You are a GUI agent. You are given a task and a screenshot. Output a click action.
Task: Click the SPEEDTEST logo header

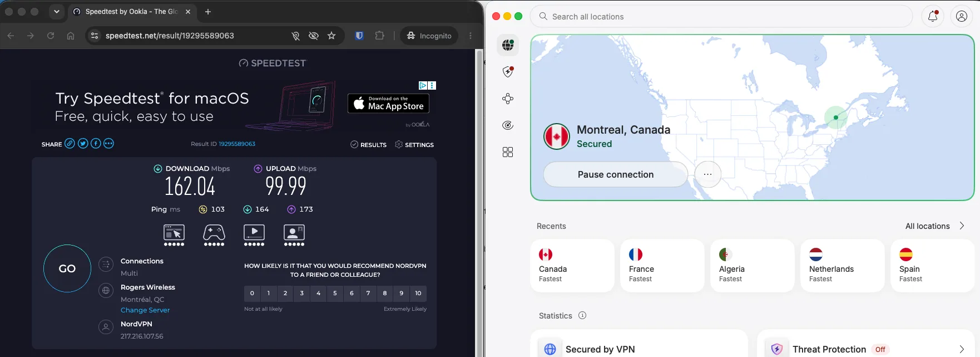(x=272, y=63)
